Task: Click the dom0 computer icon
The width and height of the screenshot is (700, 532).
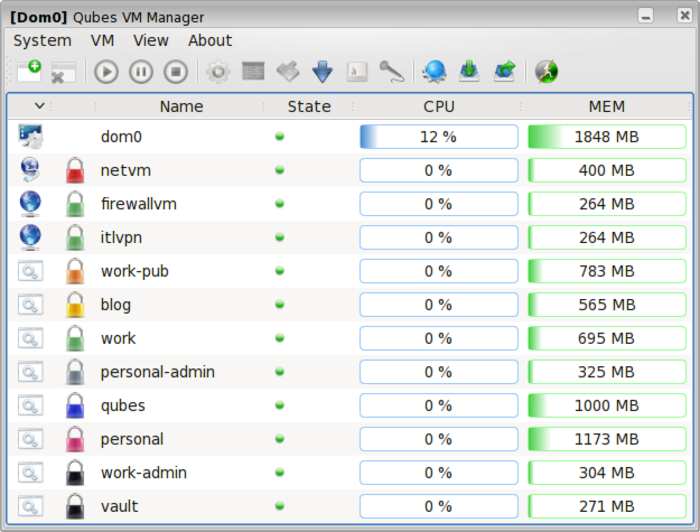Action: point(30,137)
